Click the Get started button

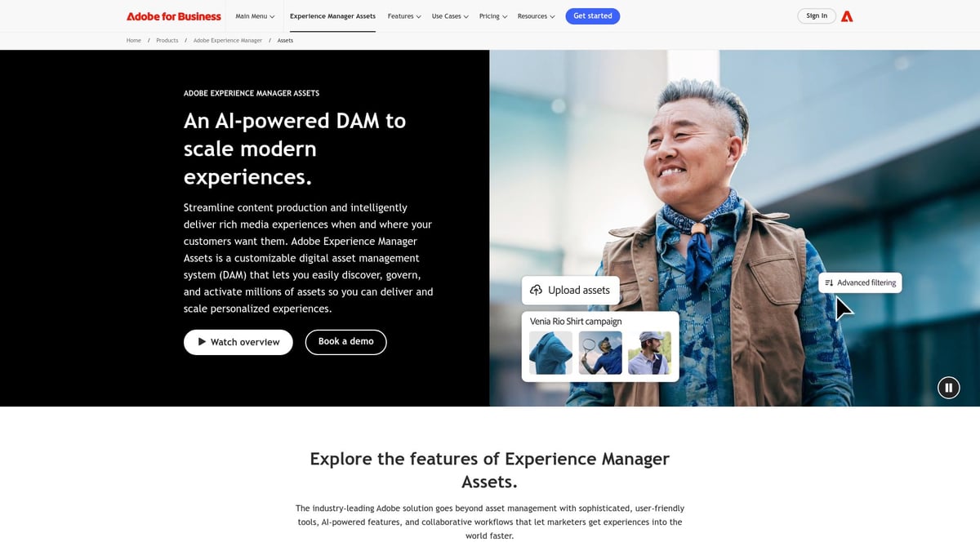592,16
